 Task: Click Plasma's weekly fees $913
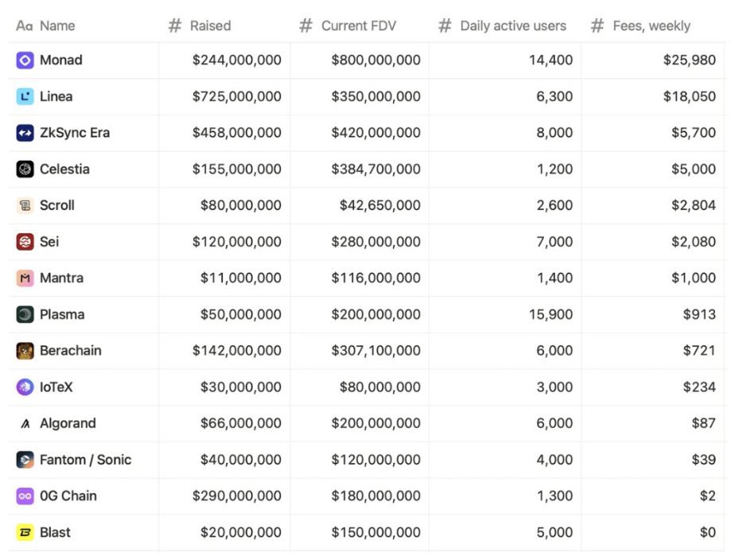tap(699, 314)
